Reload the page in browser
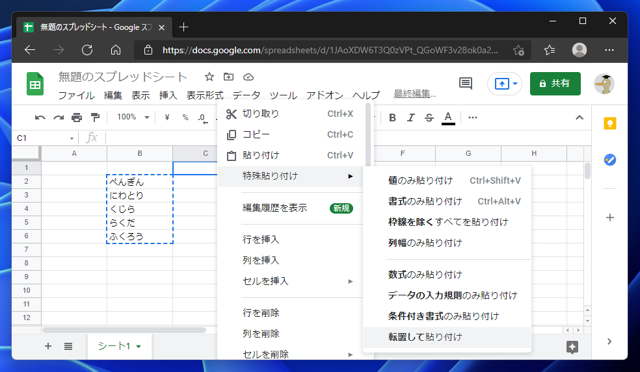The width and height of the screenshot is (640, 372). (x=87, y=50)
